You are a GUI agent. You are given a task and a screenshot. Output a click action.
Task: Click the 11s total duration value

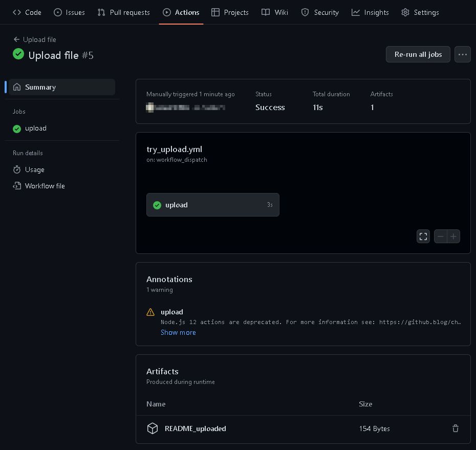click(317, 108)
